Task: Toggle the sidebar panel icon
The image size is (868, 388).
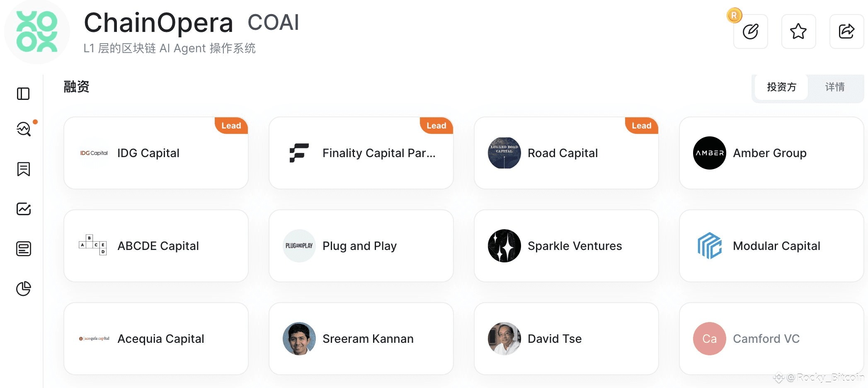Action: pyautogui.click(x=23, y=94)
